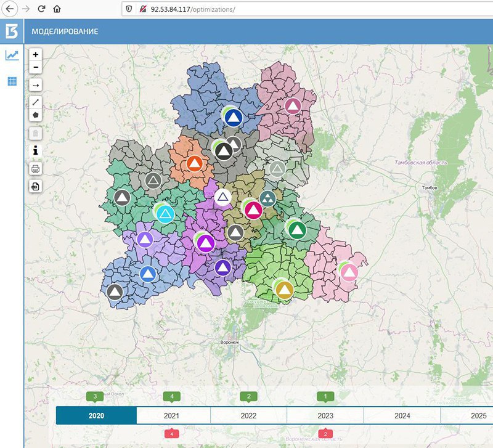Click the app logo in header
This screenshot has width=493, height=448.
pyautogui.click(x=12, y=31)
